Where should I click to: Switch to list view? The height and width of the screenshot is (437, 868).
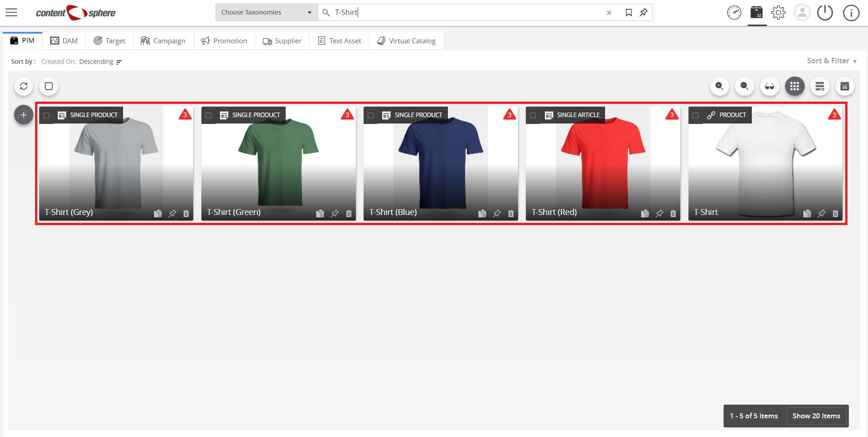point(820,86)
